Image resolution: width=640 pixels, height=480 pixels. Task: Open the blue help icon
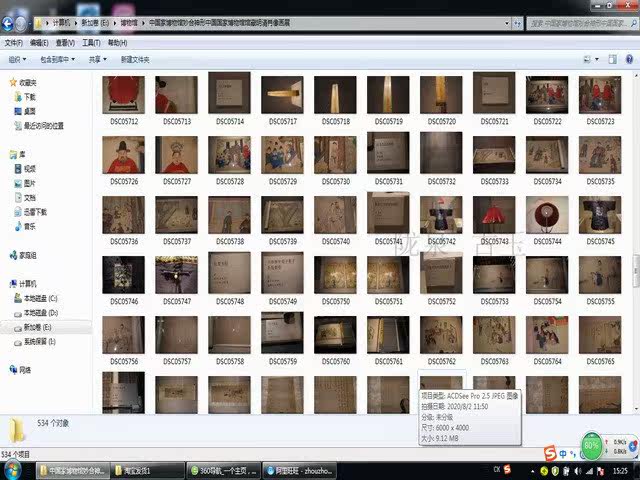(x=629, y=60)
